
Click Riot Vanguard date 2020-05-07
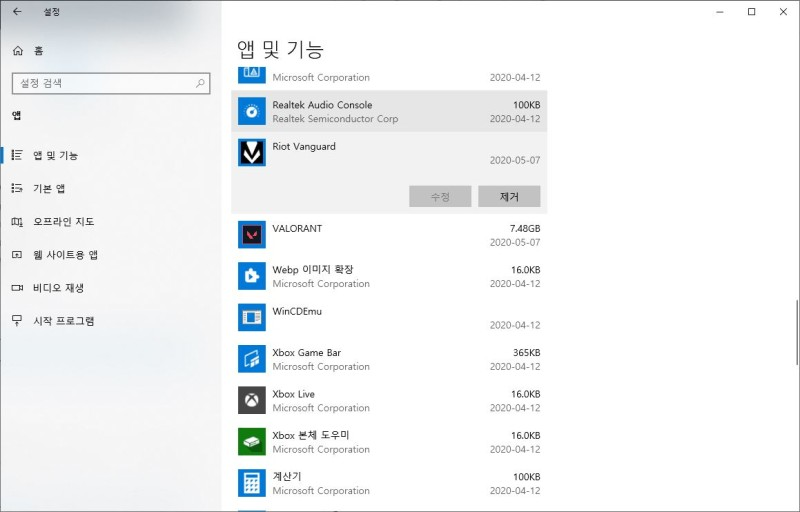point(515,160)
